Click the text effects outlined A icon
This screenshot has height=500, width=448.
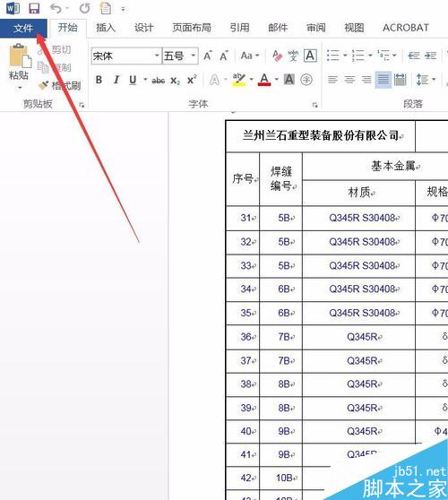point(215,80)
